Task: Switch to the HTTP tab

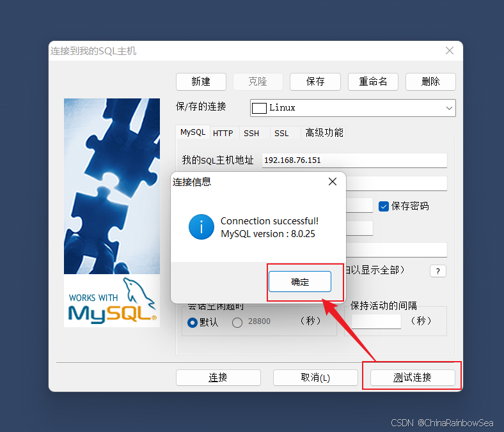Action: pyautogui.click(x=223, y=133)
